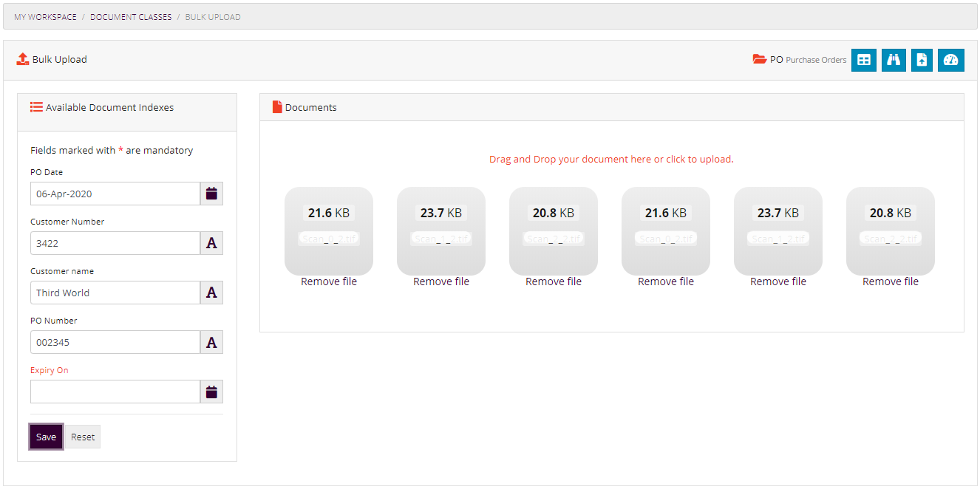Open the MY WORKSPACE breadcrumb link
Image resolution: width=980 pixels, height=495 pixels.
[x=44, y=16]
